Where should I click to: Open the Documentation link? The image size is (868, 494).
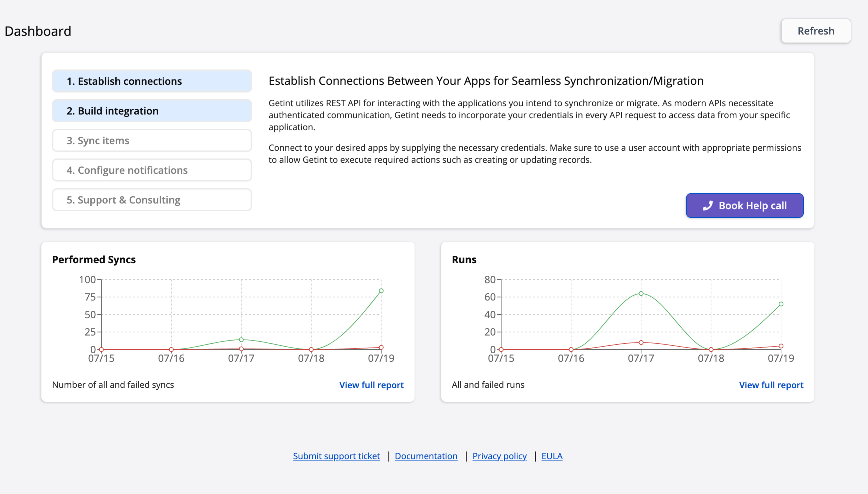[426, 456]
